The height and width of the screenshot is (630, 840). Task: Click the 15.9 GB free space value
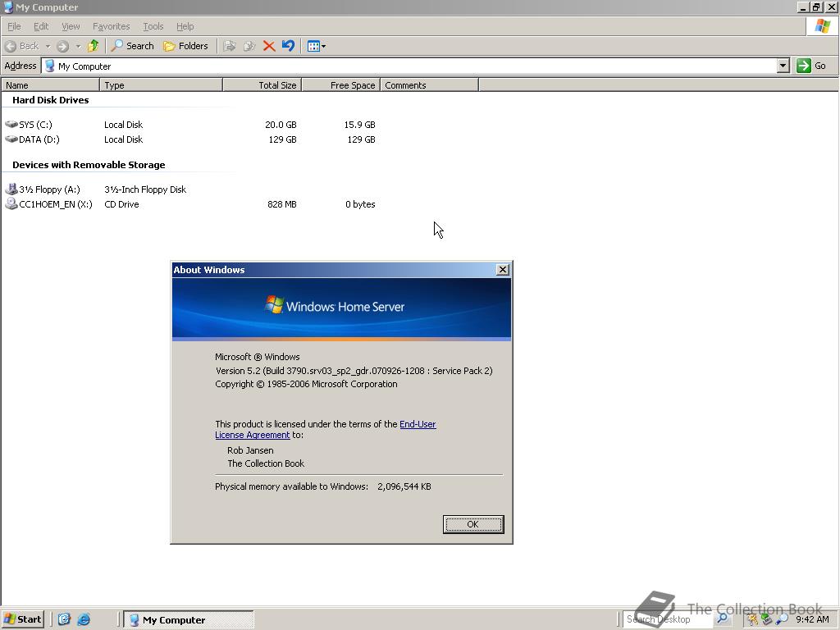[x=359, y=125]
